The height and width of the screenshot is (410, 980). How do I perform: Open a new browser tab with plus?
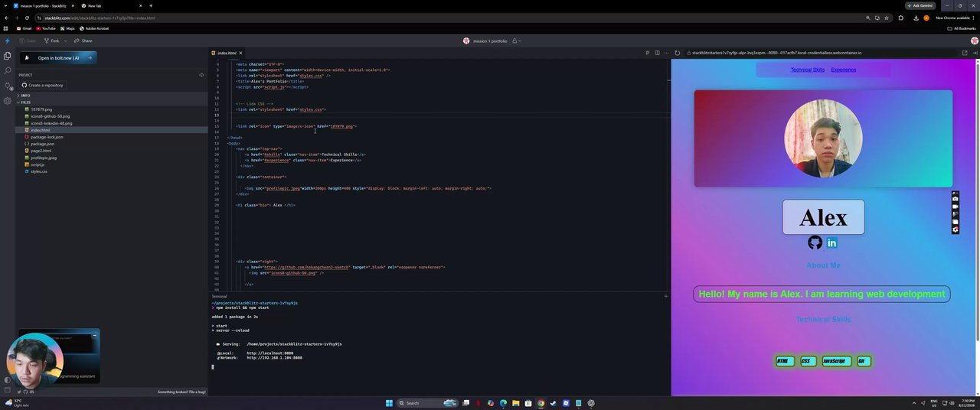point(150,5)
